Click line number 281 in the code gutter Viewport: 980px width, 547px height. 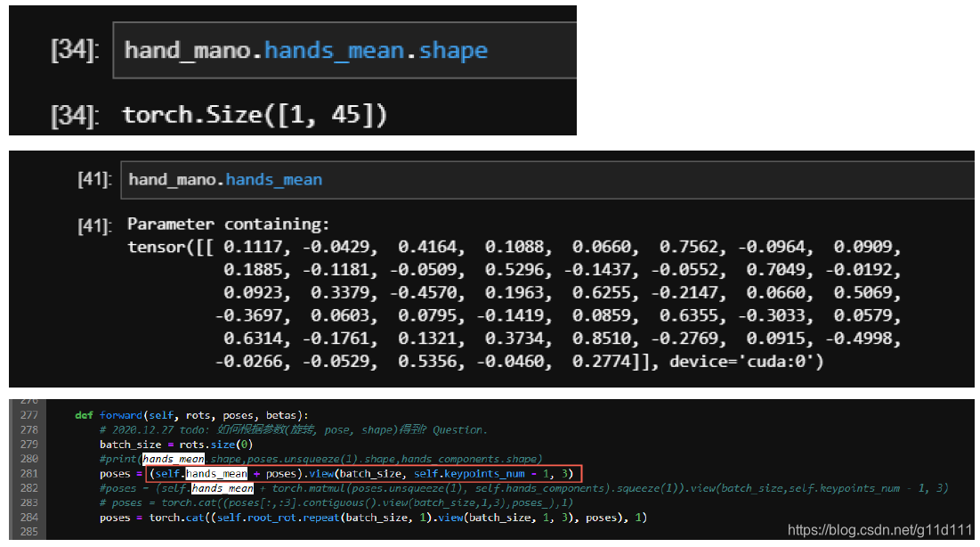point(28,474)
